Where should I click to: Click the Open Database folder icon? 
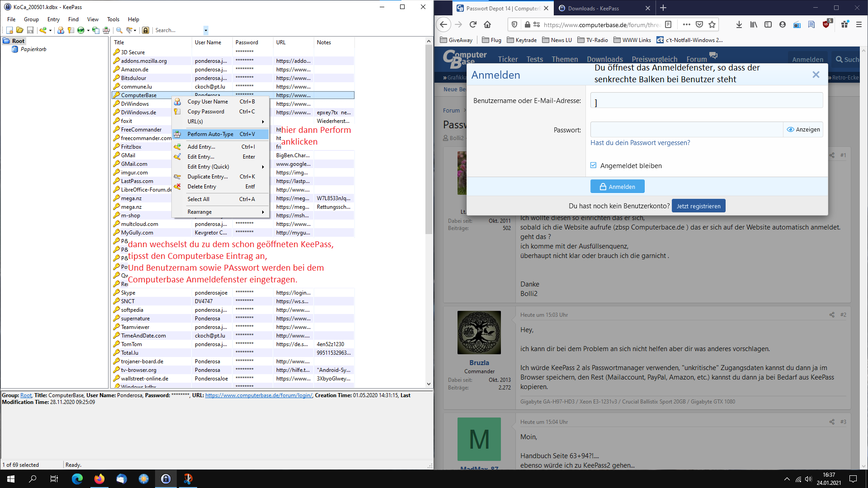tap(19, 30)
